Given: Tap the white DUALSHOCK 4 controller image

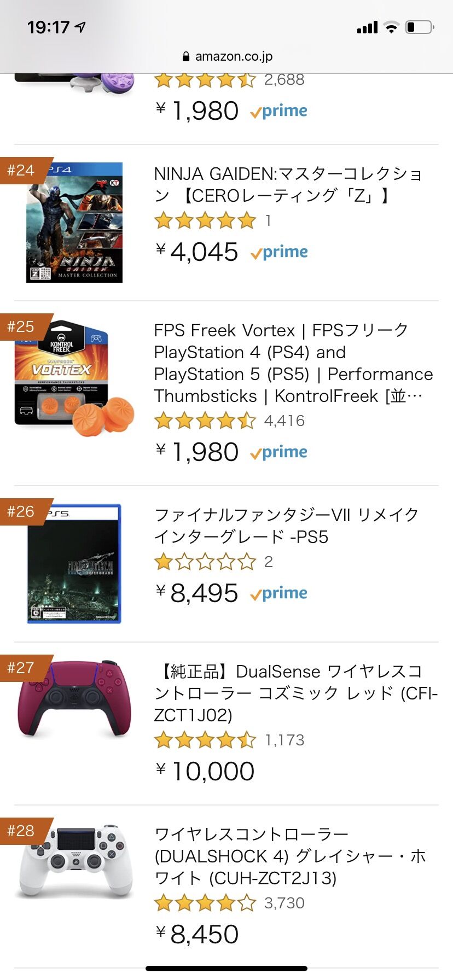Looking at the screenshot, I should (x=75, y=861).
